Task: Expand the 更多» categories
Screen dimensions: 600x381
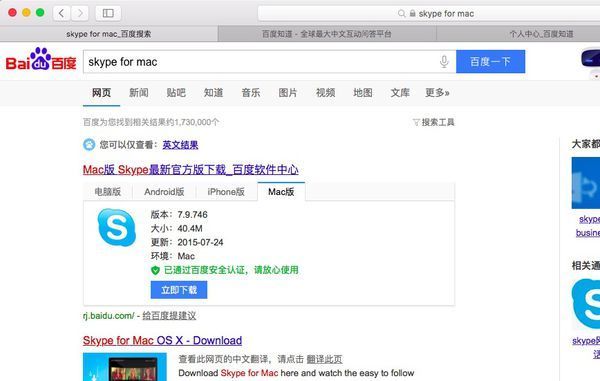Action: click(x=437, y=93)
